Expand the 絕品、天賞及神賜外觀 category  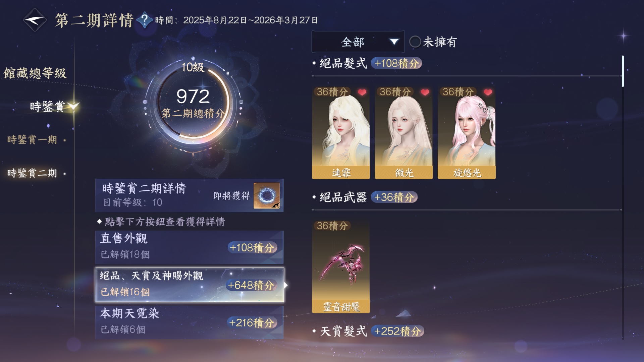pos(190,285)
